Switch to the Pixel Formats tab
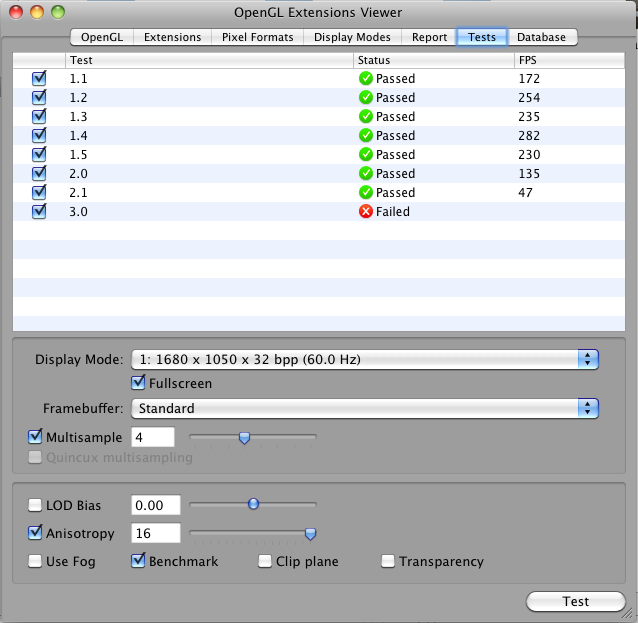638x623 pixels. pos(257,37)
